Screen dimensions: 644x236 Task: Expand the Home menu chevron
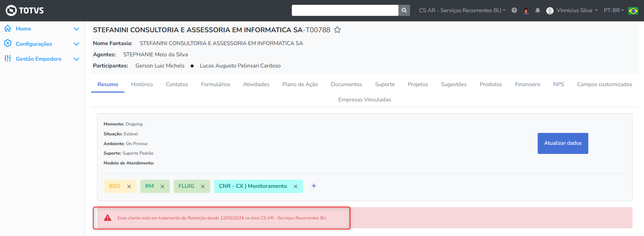click(x=76, y=29)
